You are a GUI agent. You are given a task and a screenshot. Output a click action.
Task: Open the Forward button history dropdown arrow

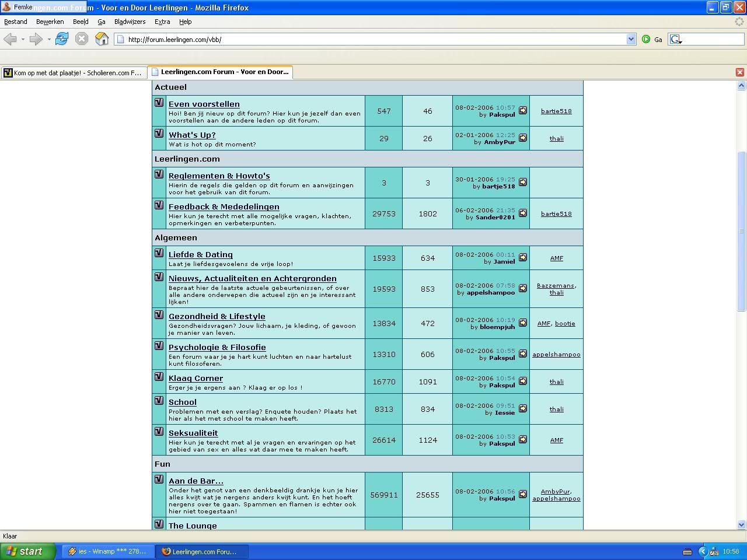(x=48, y=39)
